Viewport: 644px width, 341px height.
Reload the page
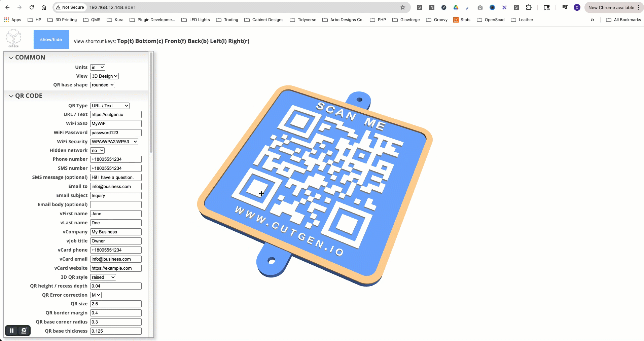coord(32,7)
